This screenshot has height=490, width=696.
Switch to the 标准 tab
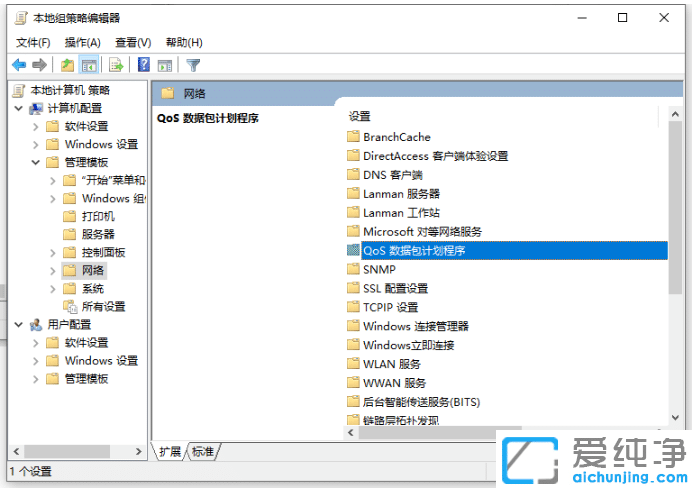pos(203,452)
